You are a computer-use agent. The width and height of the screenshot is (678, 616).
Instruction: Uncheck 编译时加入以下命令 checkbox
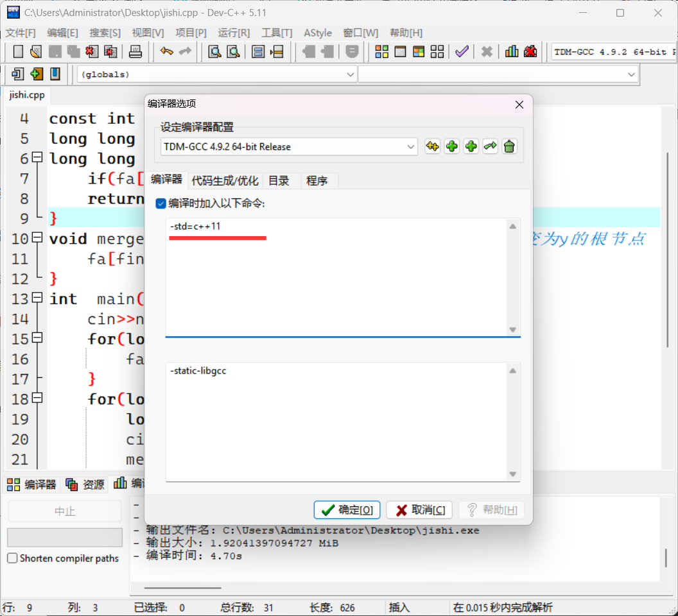[x=161, y=203]
